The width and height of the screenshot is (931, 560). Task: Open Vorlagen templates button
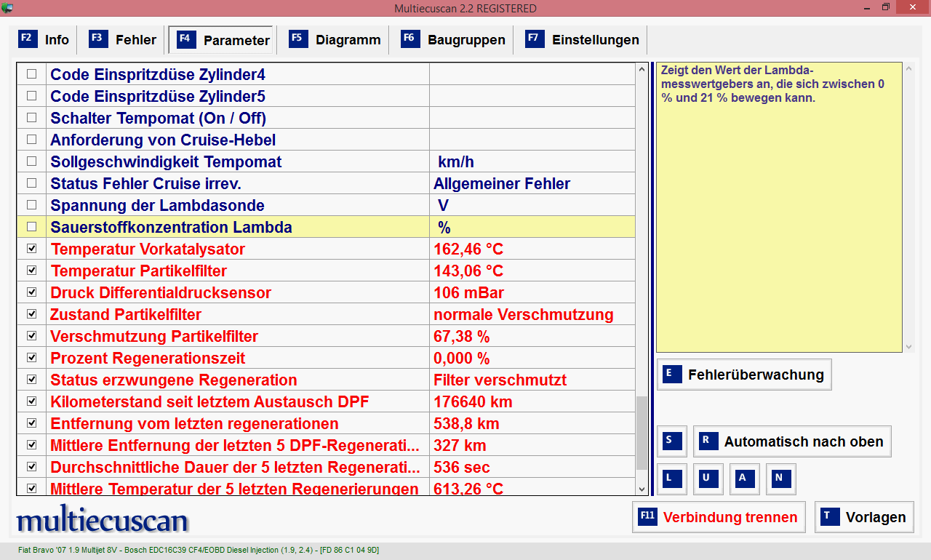[x=864, y=517]
